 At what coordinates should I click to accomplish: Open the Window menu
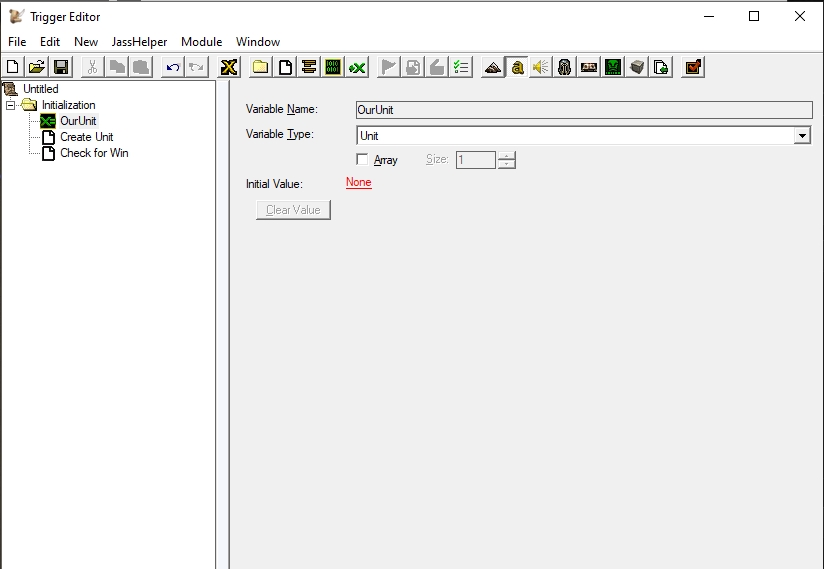[258, 42]
